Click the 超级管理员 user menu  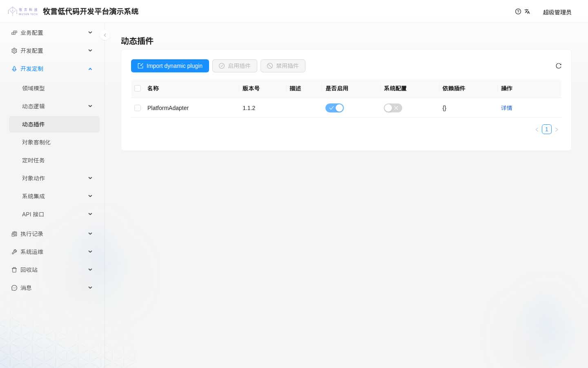click(557, 12)
